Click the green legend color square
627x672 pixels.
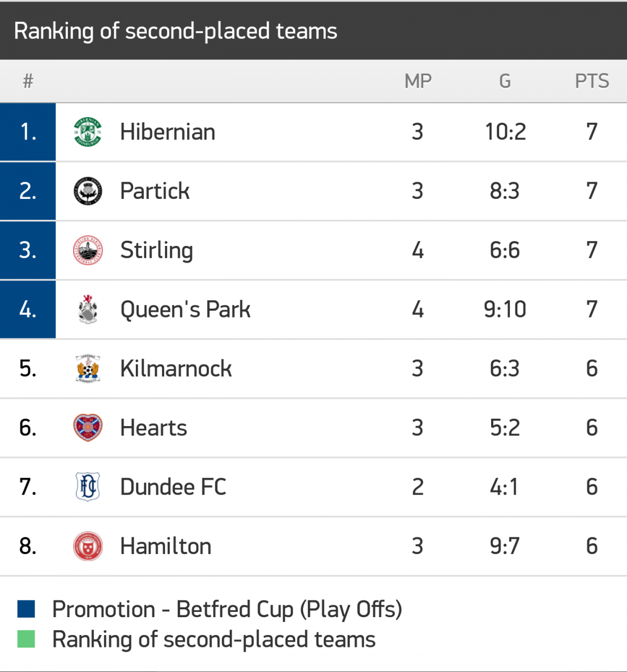point(26,639)
